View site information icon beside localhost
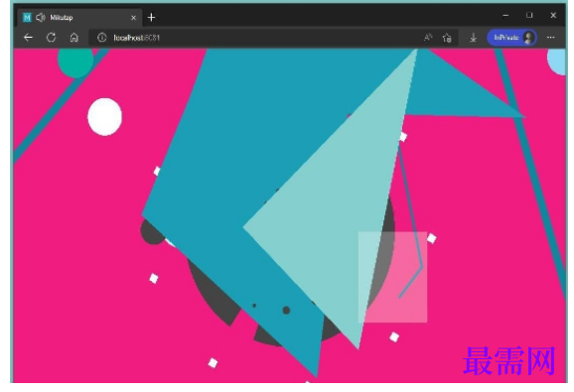This screenshot has width=574, height=392. pos(101,38)
